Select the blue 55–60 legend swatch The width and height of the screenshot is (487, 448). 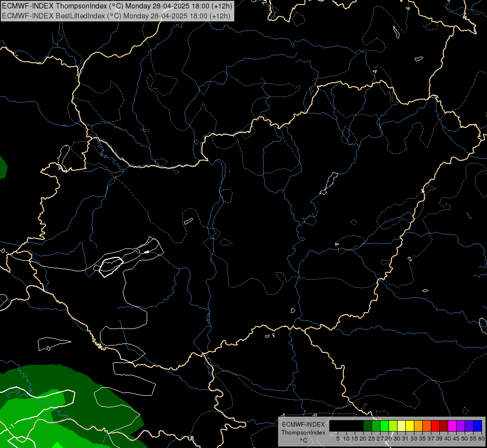pyautogui.click(x=478, y=426)
